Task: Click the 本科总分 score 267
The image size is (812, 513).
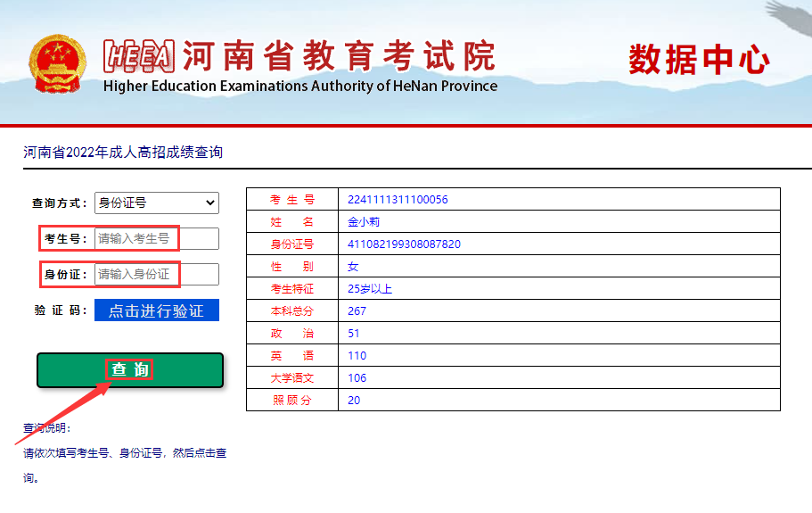Action: (357, 311)
